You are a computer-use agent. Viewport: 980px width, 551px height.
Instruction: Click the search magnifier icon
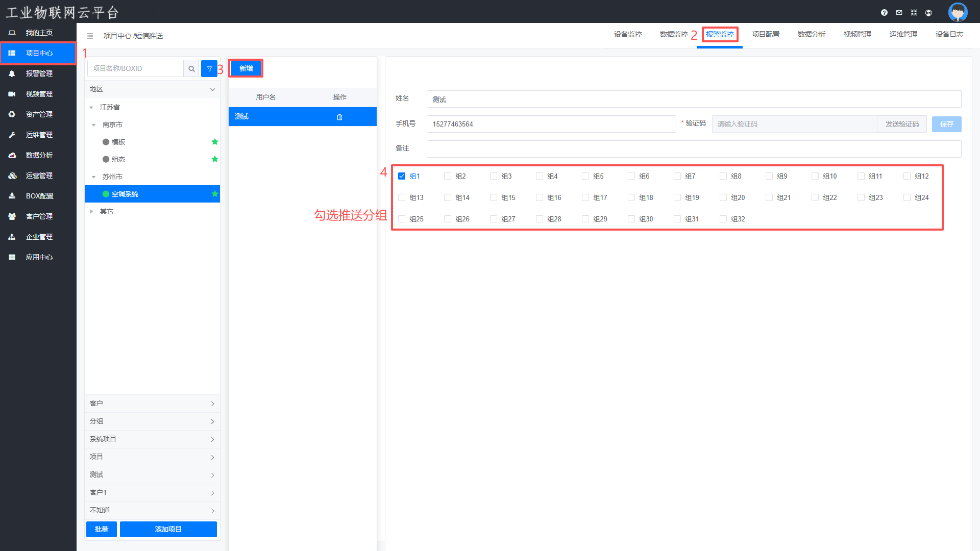pyautogui.click(x=191, y=69)
